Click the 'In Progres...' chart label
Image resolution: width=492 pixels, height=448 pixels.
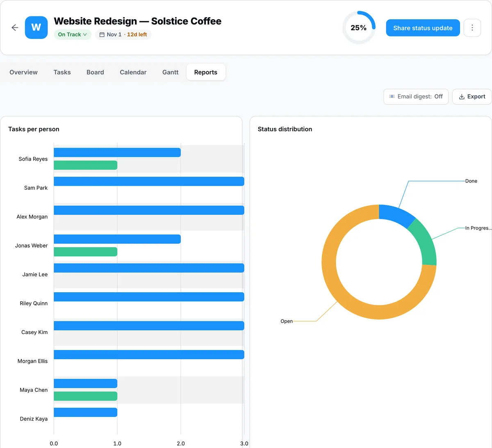478,228
